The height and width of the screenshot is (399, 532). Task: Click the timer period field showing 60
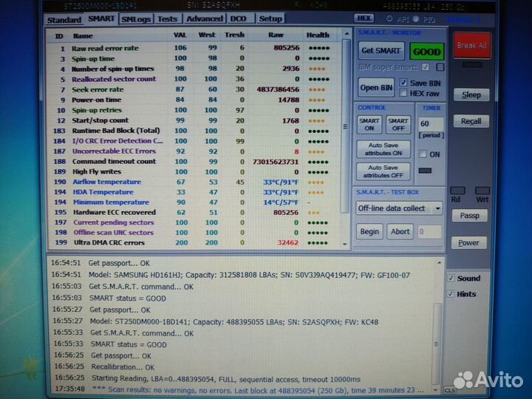[x=431, y=123]
